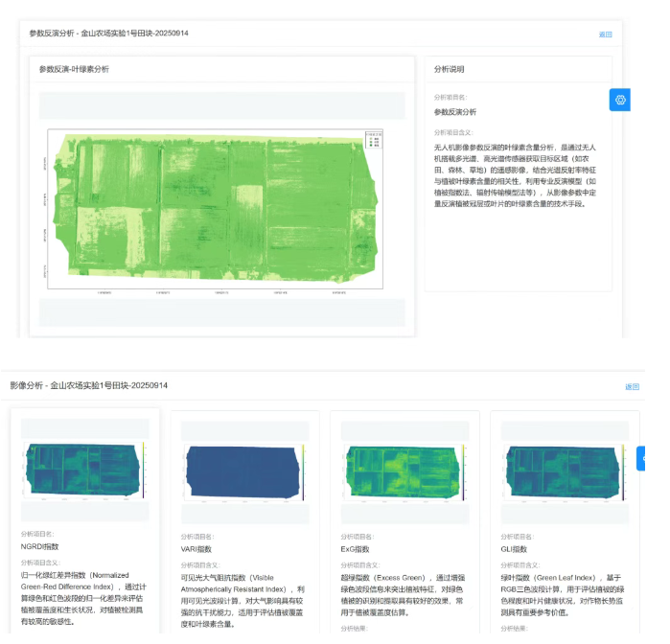Image resolution: width=670 pixels, height=644 pixels.
Task: Select the GLI指数 item name text
Action: pyautogui.click(x=514, y=549)
